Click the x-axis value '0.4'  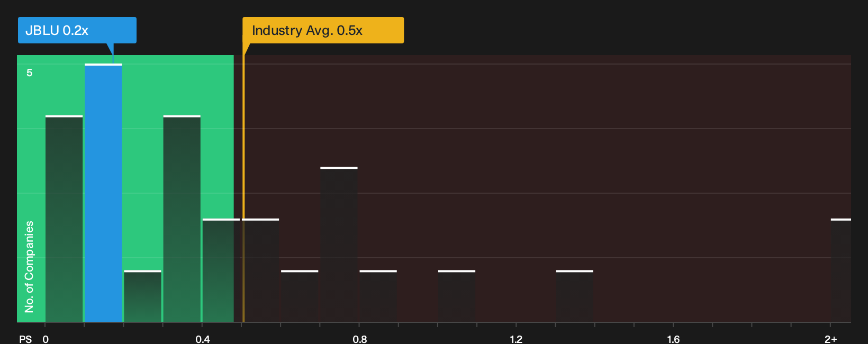click(x=203, y=339)
